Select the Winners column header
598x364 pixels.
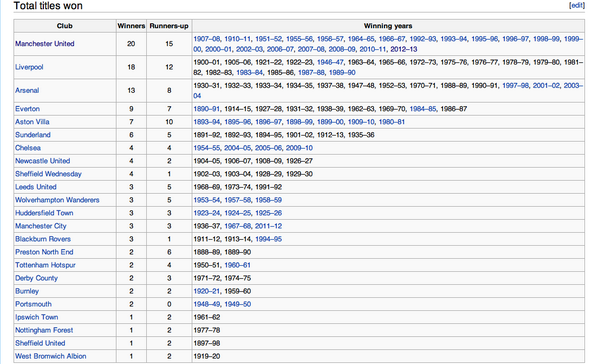pos(131,26)
